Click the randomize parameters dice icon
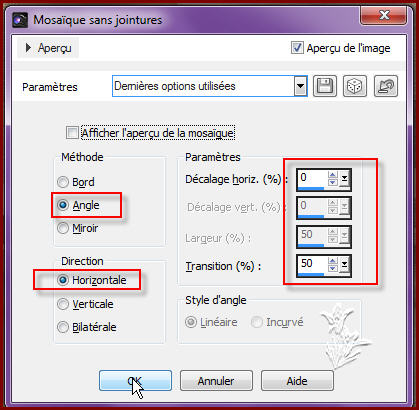419x410 pixels. tap(355, 86)
